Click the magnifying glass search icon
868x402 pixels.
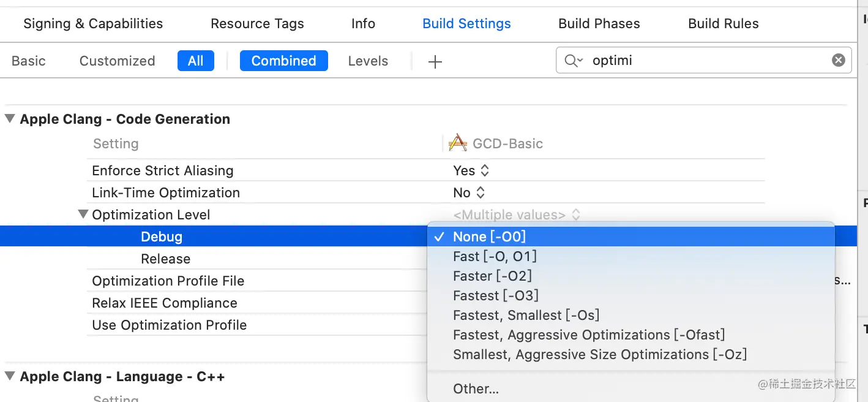[572, 61]
